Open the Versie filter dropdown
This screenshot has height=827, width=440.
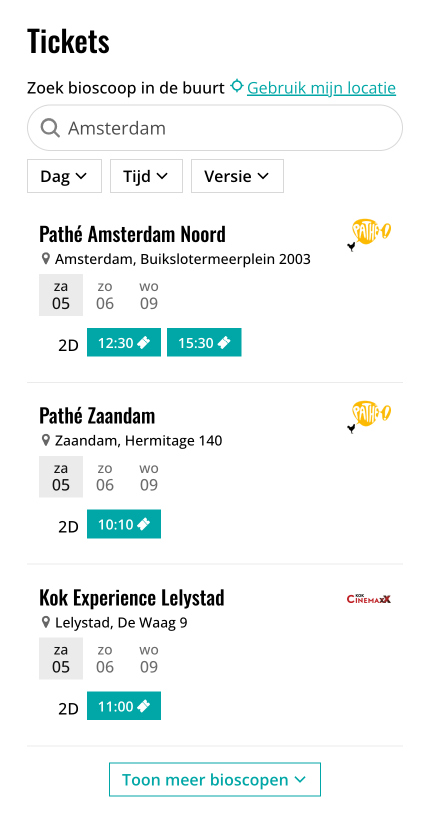coord(237,176)
